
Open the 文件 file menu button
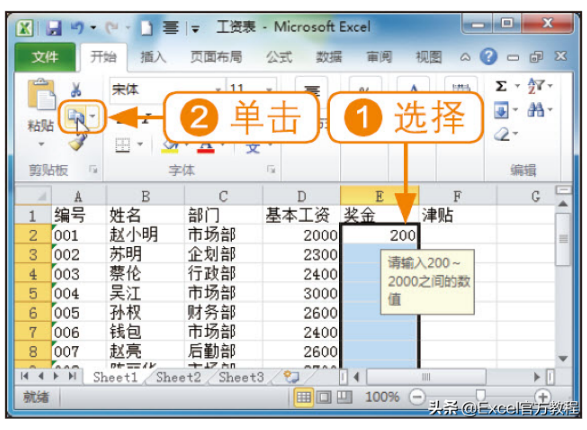[45, 57]
